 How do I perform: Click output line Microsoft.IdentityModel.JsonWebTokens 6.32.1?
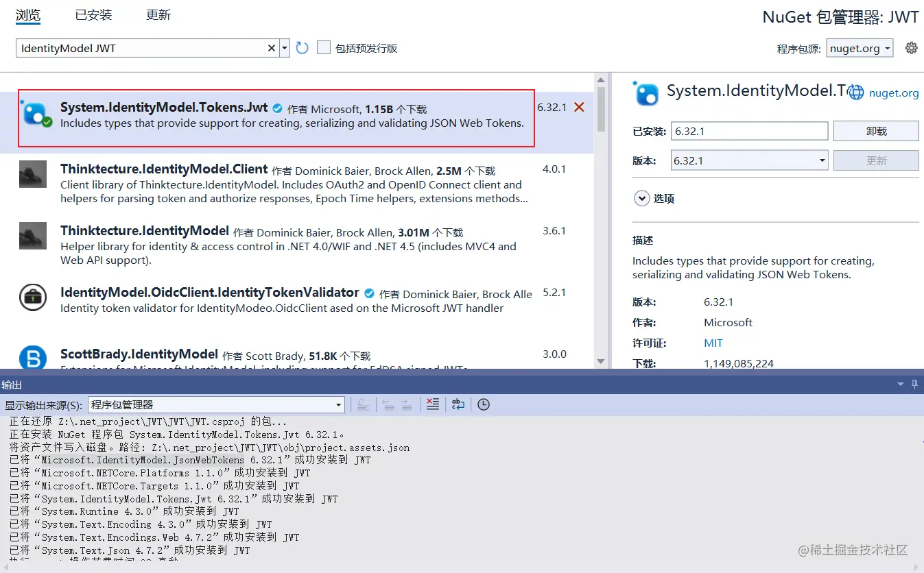pos(190,460)
